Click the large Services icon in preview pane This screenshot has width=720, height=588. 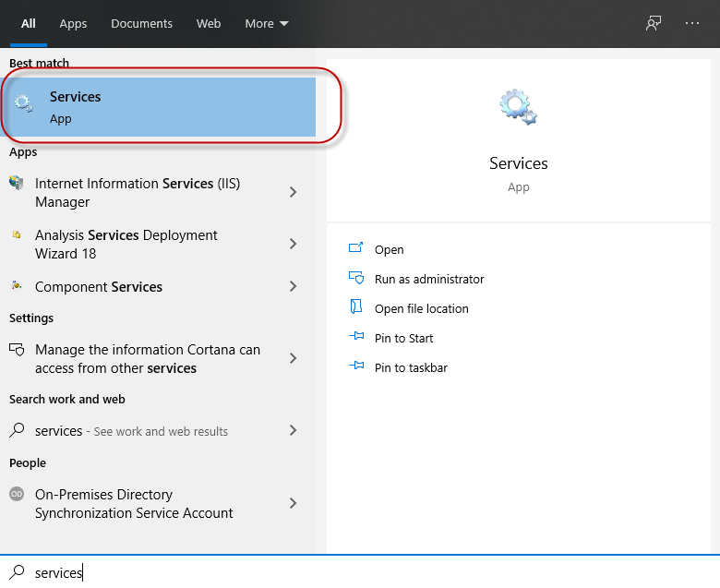(x=518, y=107)
